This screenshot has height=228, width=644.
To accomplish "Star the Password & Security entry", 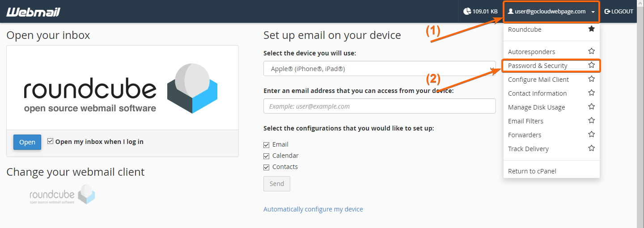I will point(591,65).
